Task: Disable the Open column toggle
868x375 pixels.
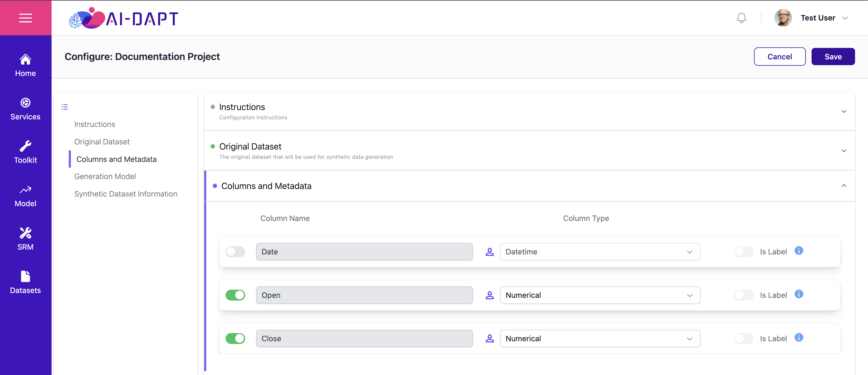Action: pos(235,295)
